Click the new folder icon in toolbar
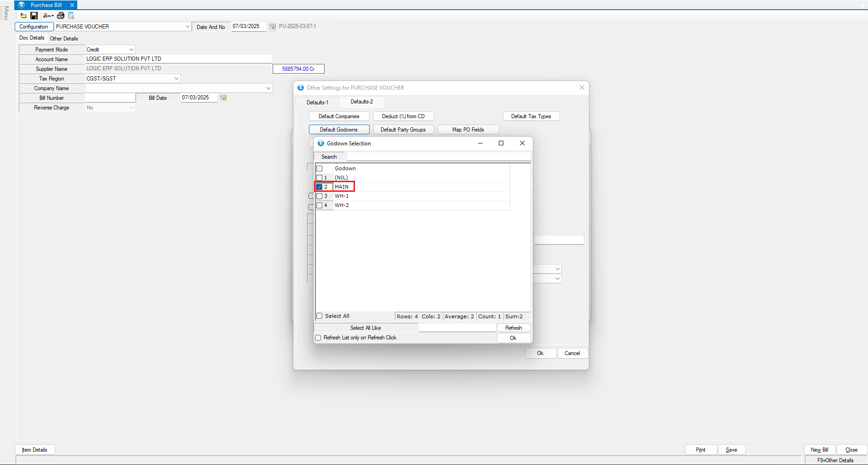Viewport: 868px width, 465px height. [x=23, y=16]
